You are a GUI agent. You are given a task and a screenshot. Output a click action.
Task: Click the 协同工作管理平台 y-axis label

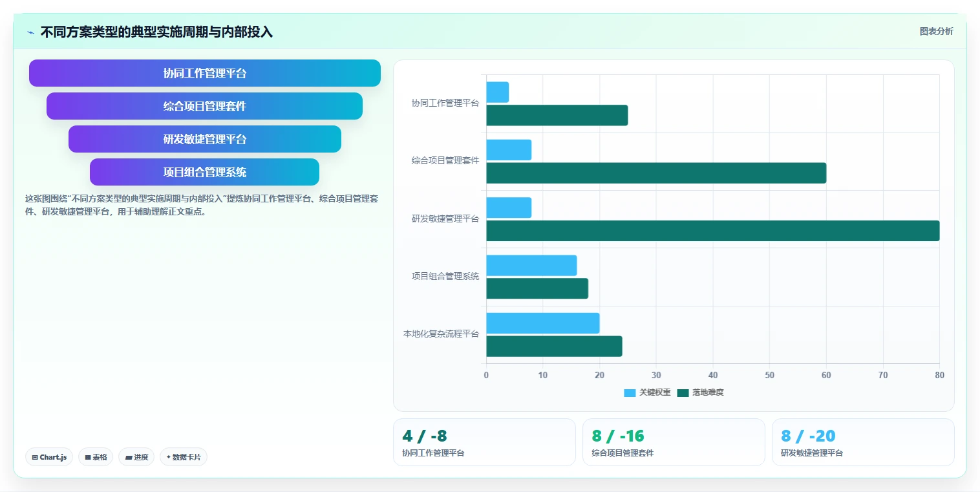pos(445,103)
